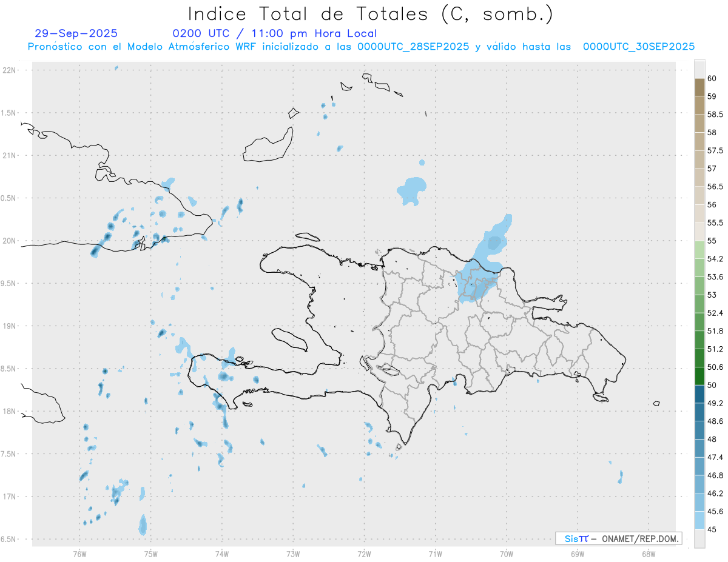Click the blue patch north of Hispaniola

[413, 190]
